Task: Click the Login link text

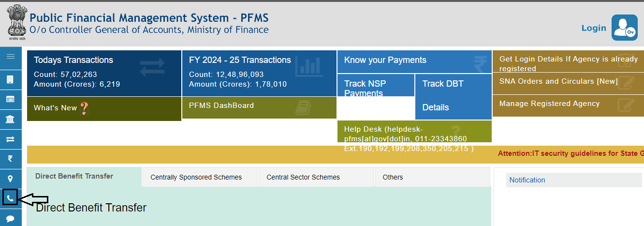Action: click(x=594, y=28)
